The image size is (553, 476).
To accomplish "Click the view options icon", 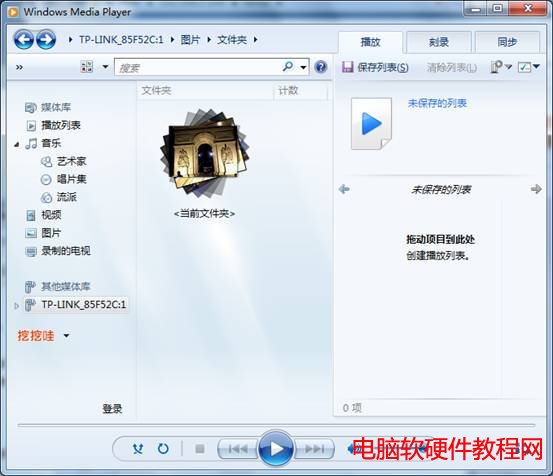I will pos(87,67).
